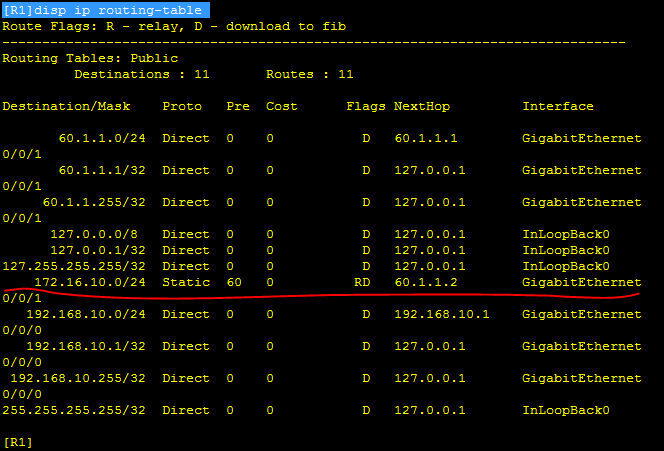Click the 'Destination/Mask' column header
The width and height of the screenshot is (664, 451).
point(66,106)
